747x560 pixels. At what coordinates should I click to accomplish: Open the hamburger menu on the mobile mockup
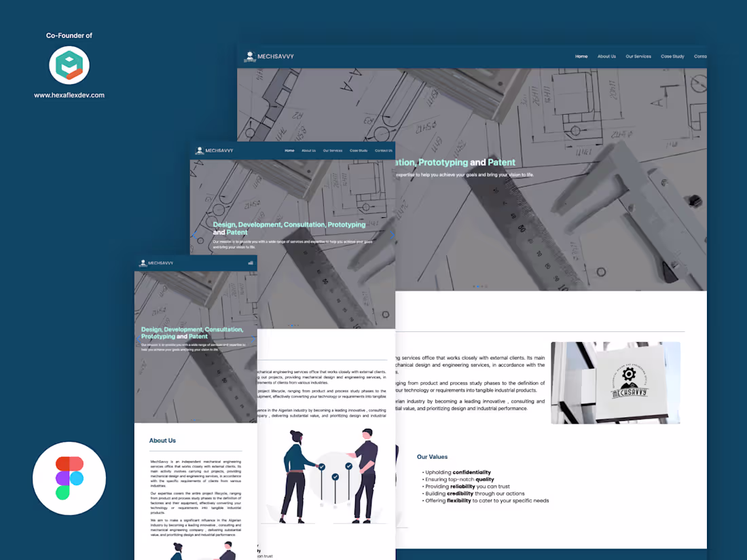point(250,263)
